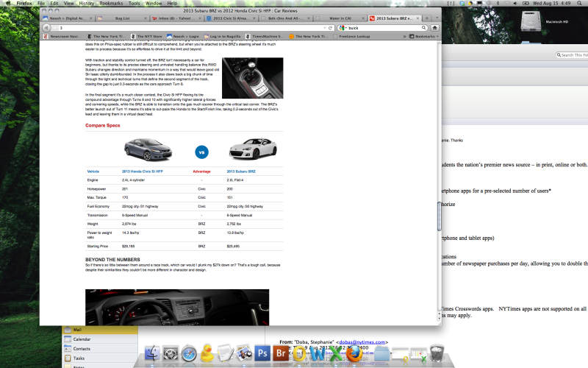Image resolution: width=588 pixels, height=368 pixels.
Task: Open Cyberduck from the Dock
Action: pyautogui.click(x=207, y=353)
